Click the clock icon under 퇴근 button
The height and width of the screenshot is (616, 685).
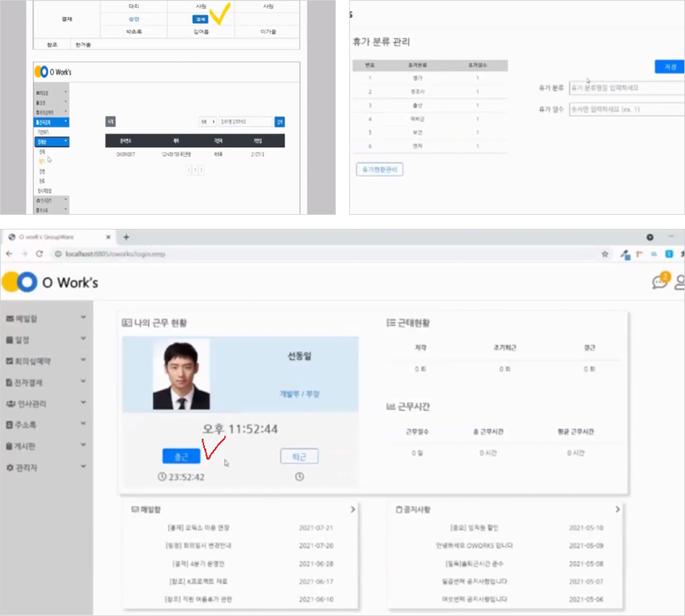(x=299, y=477)
